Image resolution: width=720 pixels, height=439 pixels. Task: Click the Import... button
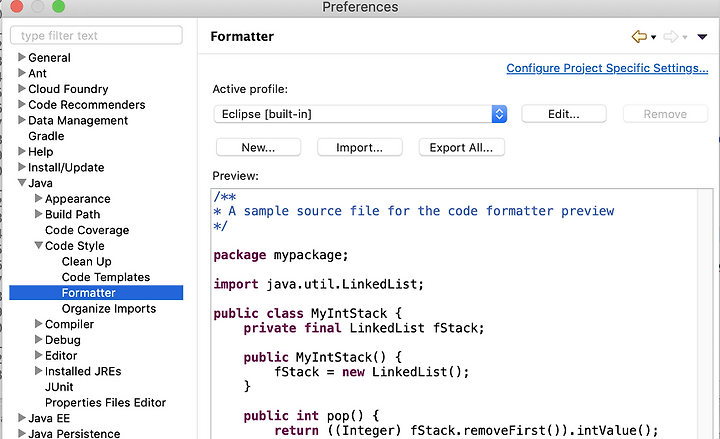tap(360, 147)
